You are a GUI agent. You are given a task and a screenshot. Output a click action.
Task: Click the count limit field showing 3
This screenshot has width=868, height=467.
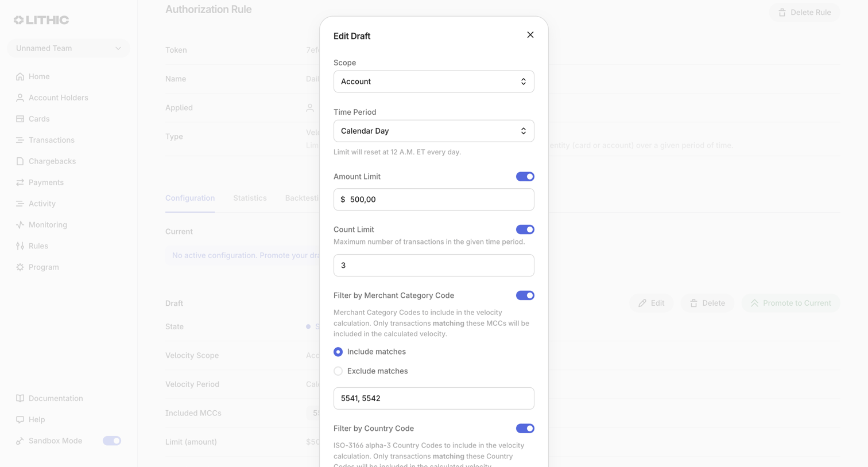point(433,266)
